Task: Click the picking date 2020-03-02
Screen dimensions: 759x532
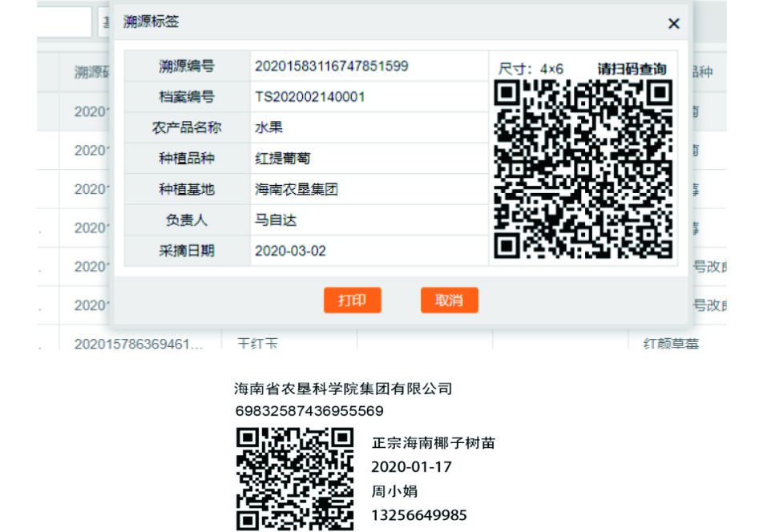Action: [290, 251]
